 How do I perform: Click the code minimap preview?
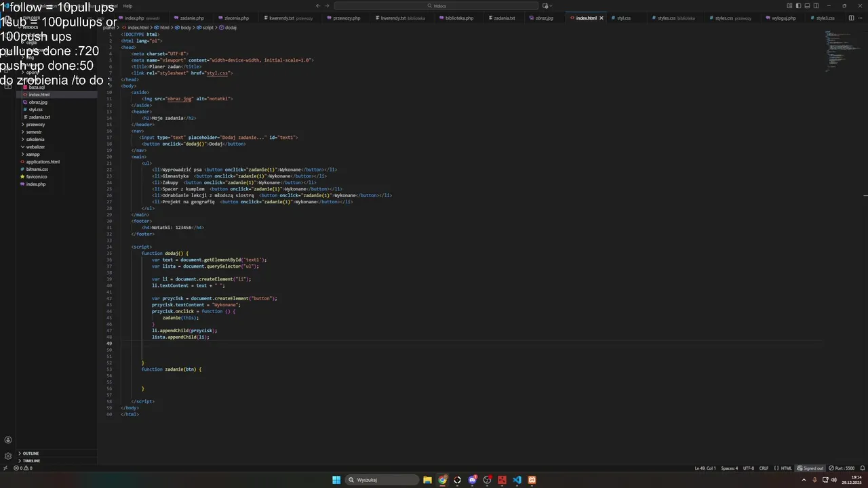pos(841,51)
